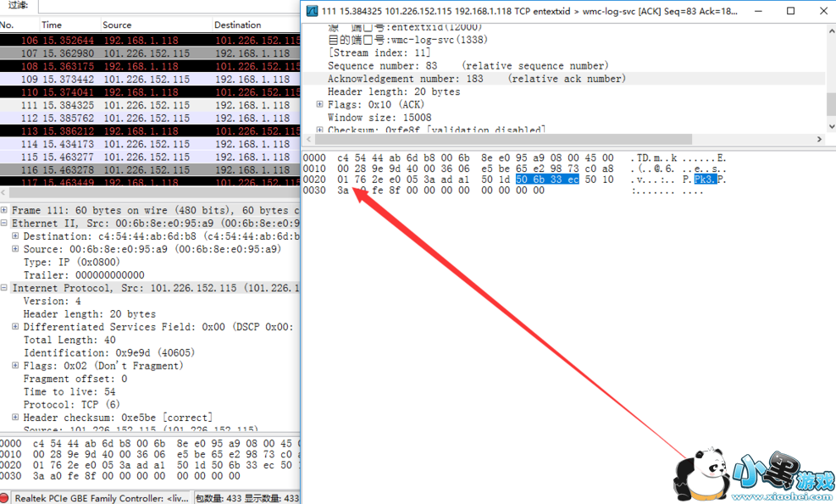Sort packets by the No. column header
This screenshot has width=836, height=504.
point(19,25)
